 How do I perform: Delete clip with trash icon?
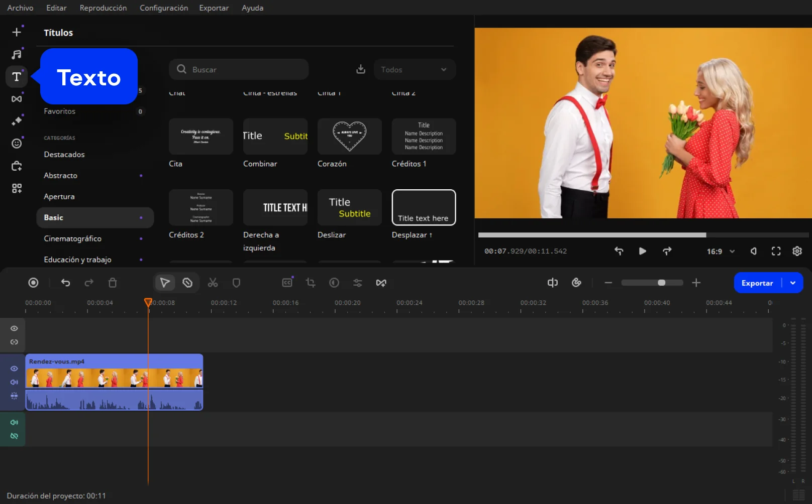113,283
